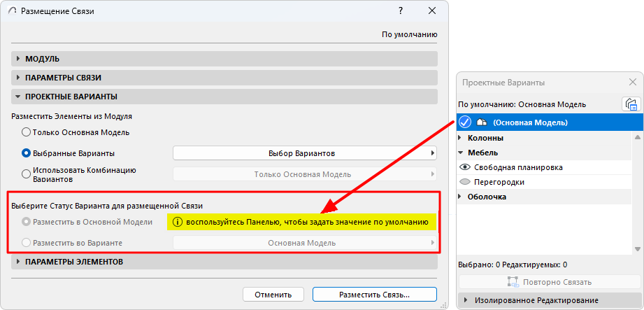Expand Изолированное Редактирование section
This screenshot has width=644, height=310.
550,300
